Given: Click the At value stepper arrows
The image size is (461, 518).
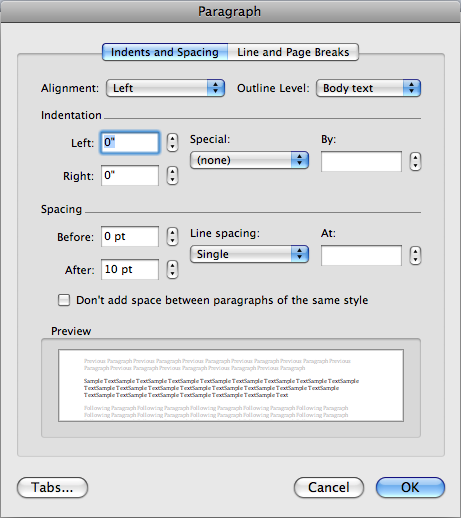Looking at the screenshot, I should point(415,256).
